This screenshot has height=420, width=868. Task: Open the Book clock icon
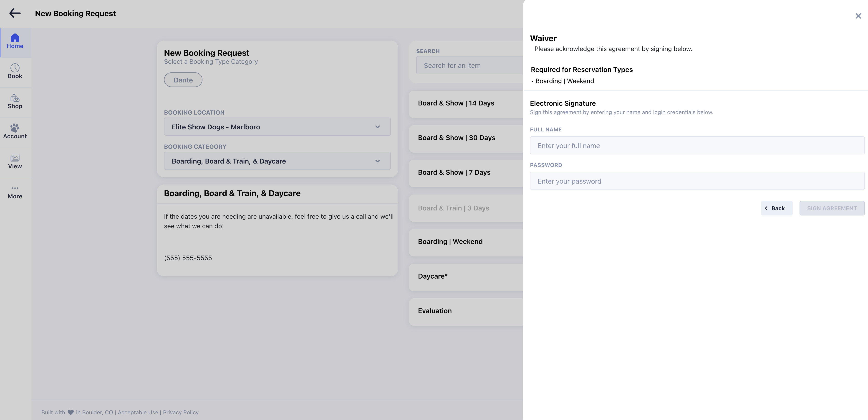tap(15, 72)
